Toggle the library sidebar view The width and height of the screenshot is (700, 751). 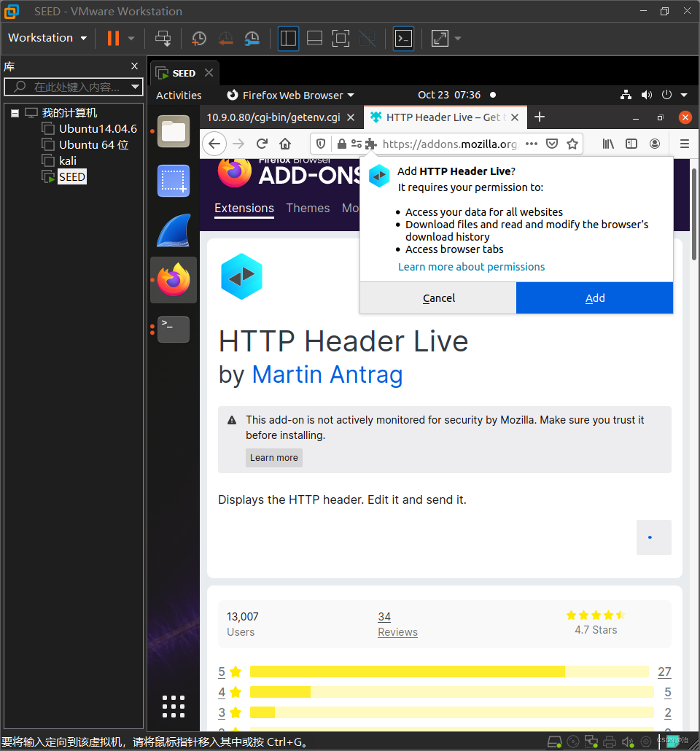click(288, 39)
